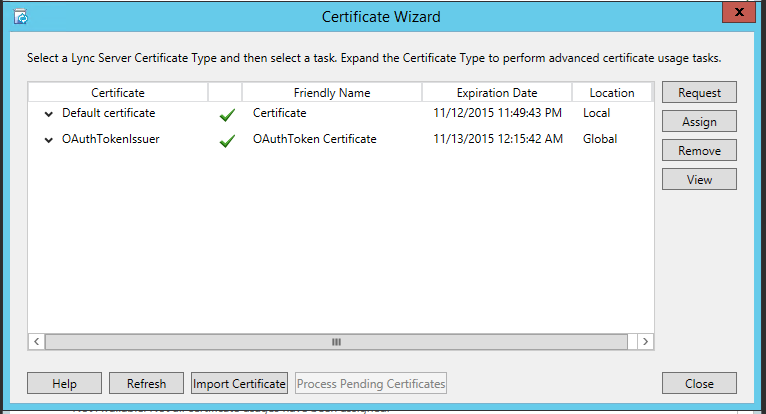Close window using red X button
Image resolution: width=766 pixels, height=414 pixels.
click(739, 12)
